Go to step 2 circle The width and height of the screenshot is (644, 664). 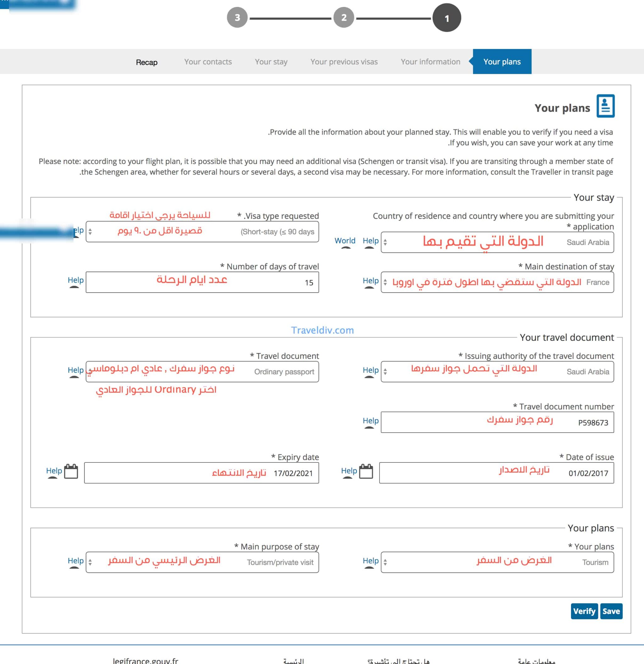tap(343, 18)
